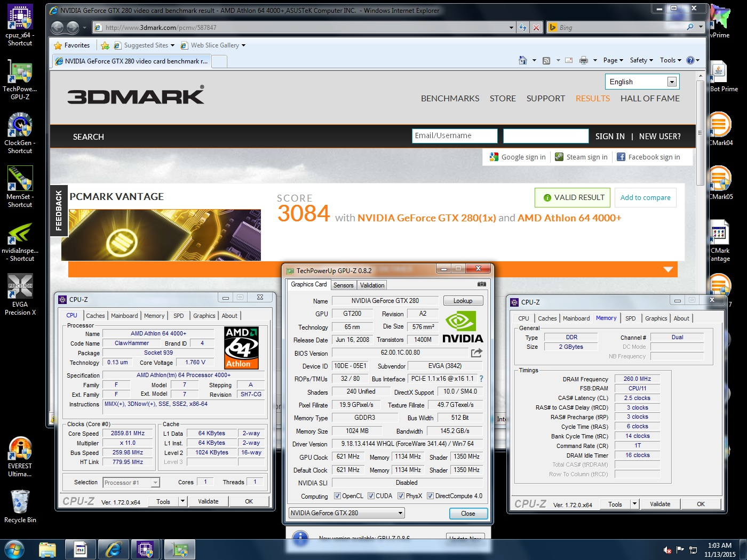Click the volume speaker tray icon

667,550
